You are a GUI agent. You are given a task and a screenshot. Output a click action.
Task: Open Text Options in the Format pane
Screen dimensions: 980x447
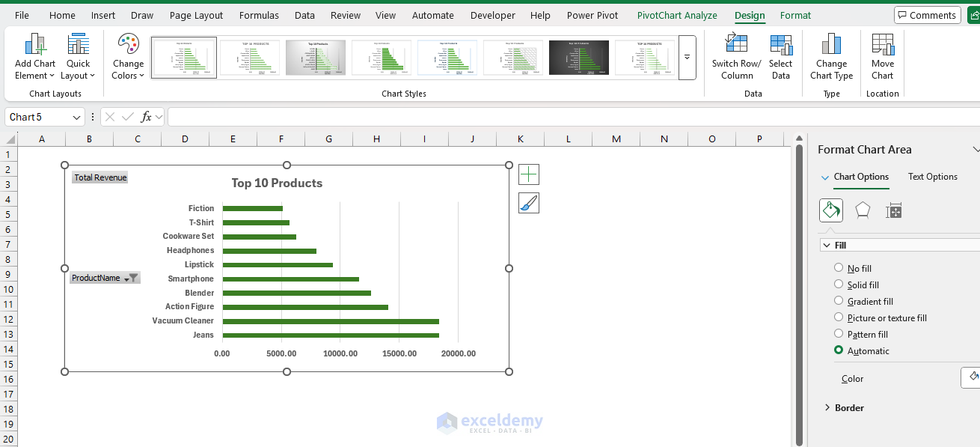click(932, 177)
